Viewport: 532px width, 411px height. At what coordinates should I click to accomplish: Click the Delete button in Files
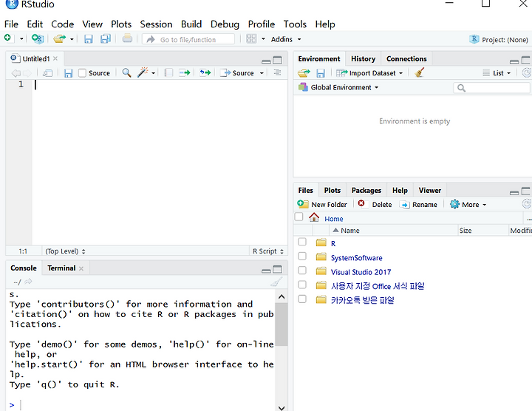375,204
